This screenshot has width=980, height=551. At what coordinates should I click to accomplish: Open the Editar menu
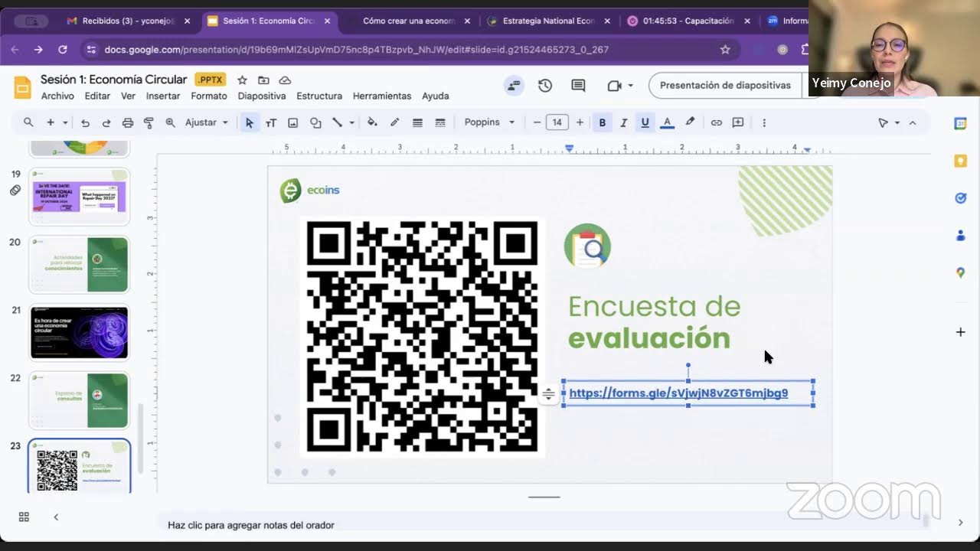pos(97,96)
